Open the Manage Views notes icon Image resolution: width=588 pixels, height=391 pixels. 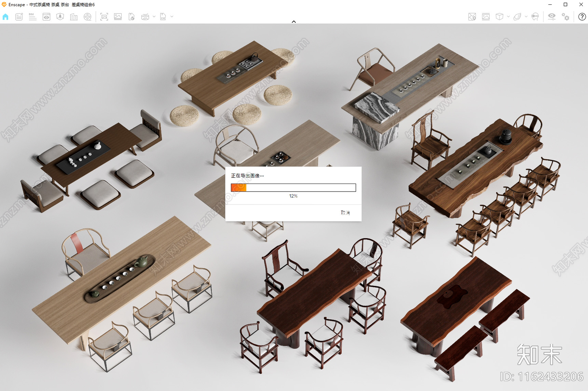(x=19, y=17)
